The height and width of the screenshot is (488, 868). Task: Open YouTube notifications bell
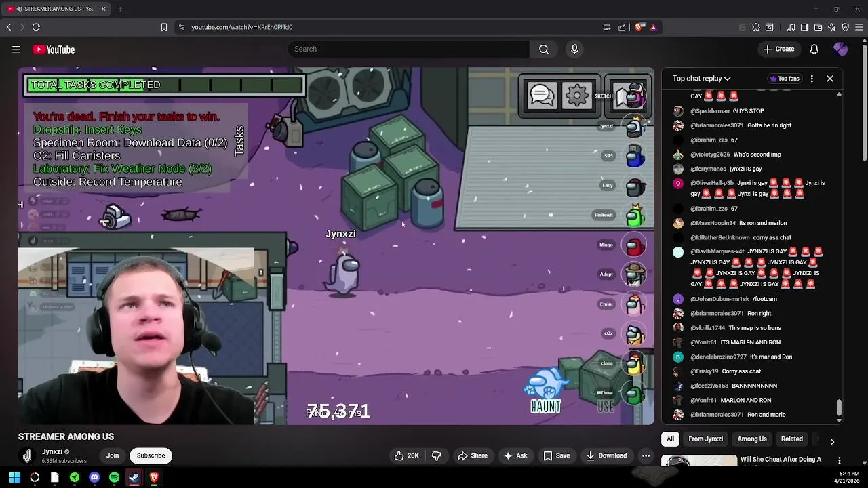tap(814, 49)
